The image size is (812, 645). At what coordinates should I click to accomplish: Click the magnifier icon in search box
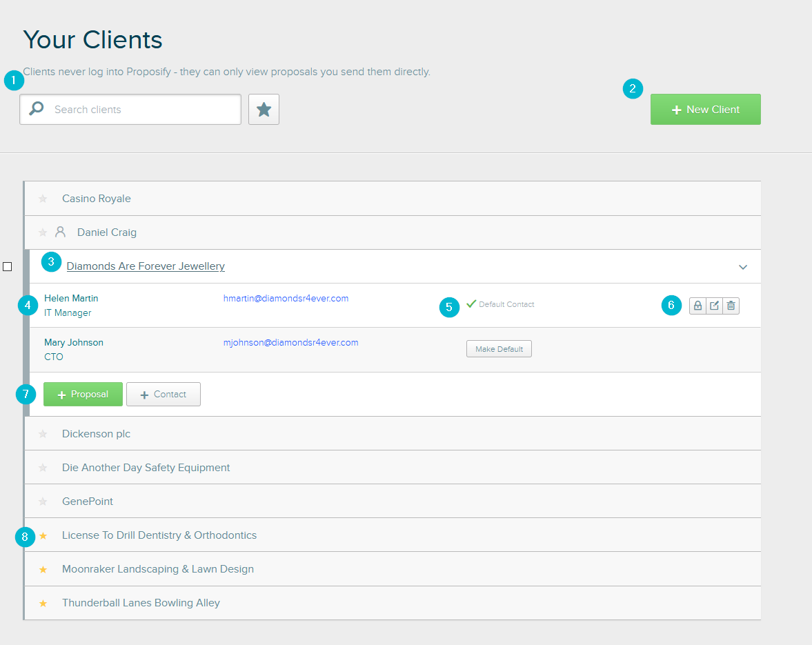37,109
